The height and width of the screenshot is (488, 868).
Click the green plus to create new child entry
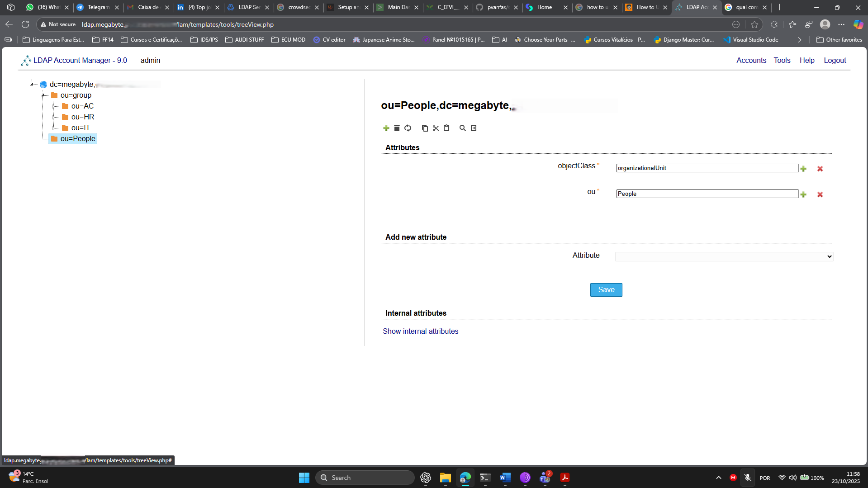pos(386,128)
